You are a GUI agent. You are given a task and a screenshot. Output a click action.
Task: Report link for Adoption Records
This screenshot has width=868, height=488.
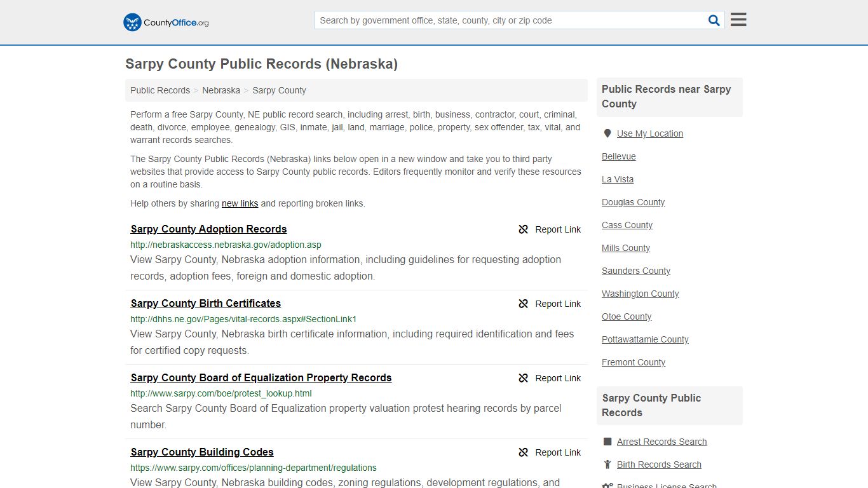tap(558, 229)
